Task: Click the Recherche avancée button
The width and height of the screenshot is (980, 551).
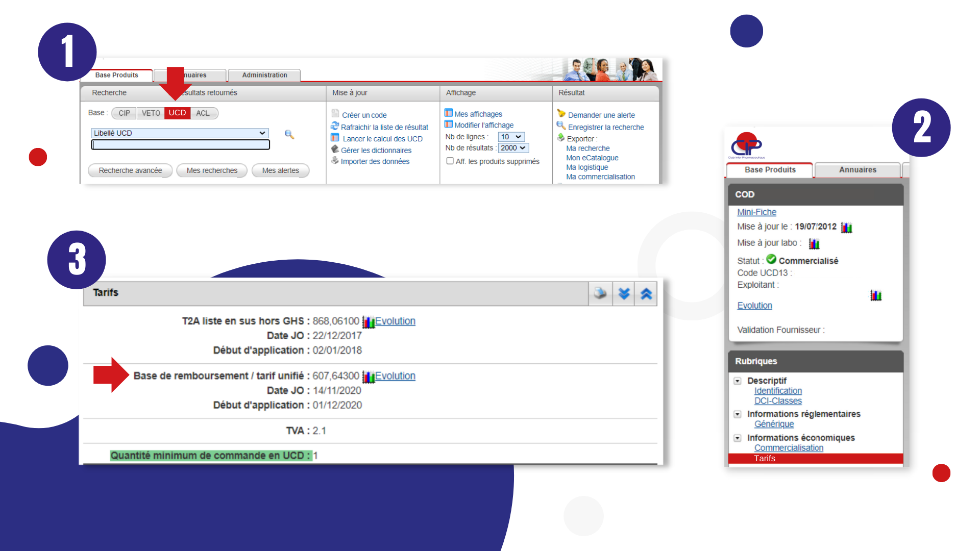Action: tap(130, 170)
